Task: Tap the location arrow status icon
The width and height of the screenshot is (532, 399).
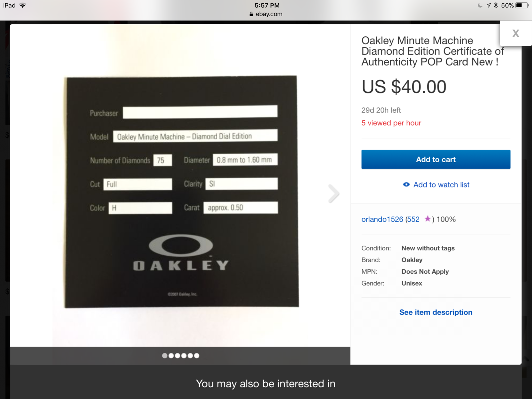Action: pos(488,5)
